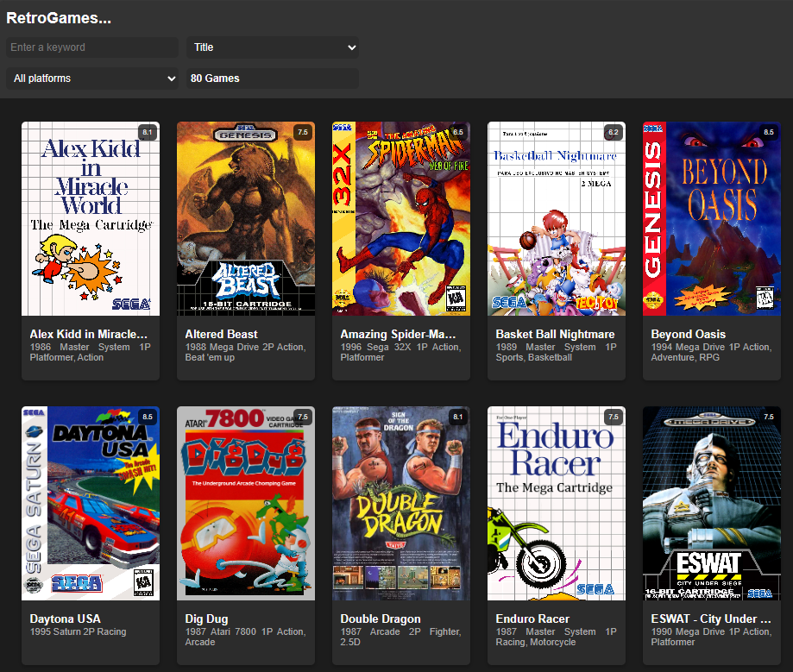Screen dimensions: 793x672
Task: Open the Basket Ball Nightmare cover thumbnail
Action: coord(556,218)
